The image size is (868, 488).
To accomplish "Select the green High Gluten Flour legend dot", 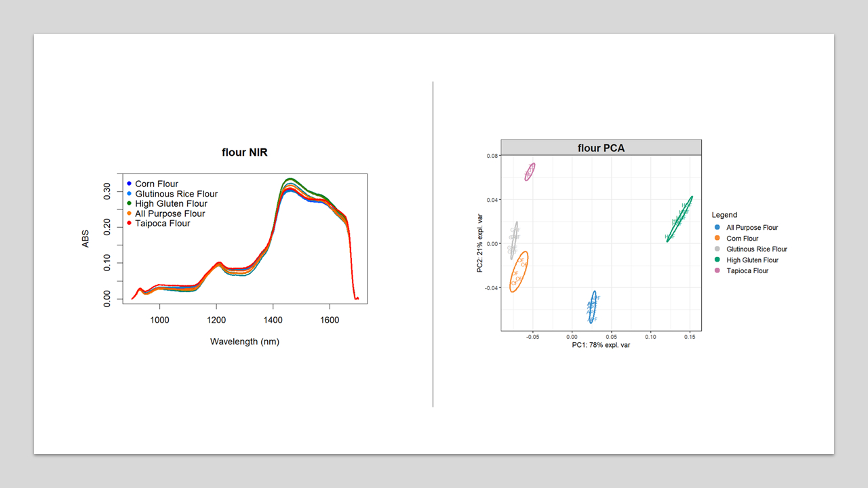I will tap(129, 203).
